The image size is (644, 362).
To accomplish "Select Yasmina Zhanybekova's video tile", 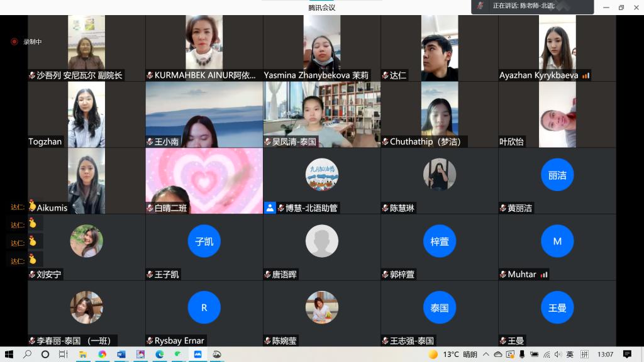I will [321, 48].
